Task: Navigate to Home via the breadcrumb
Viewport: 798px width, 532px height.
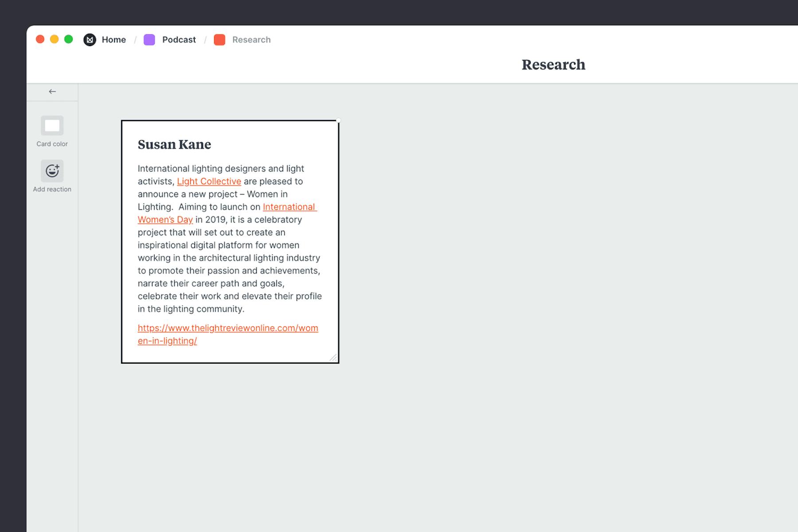Action: pyautogui.click(x=113, y=39)
